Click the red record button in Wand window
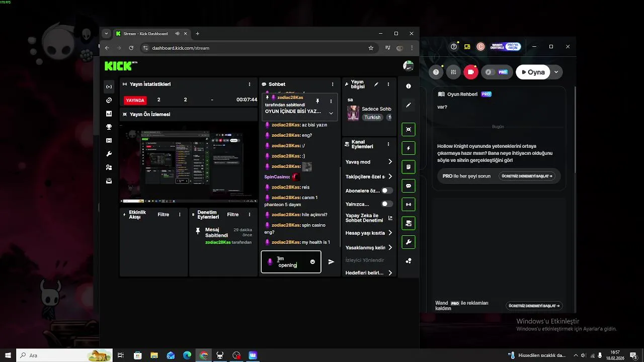Viewport: 644px width, 362px height. point(471,72)
